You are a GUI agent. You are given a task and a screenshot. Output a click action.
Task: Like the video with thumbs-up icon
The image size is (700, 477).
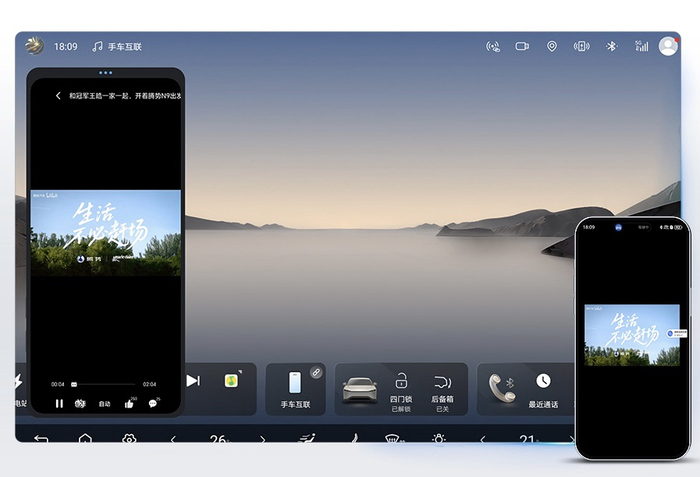point(129,404)
